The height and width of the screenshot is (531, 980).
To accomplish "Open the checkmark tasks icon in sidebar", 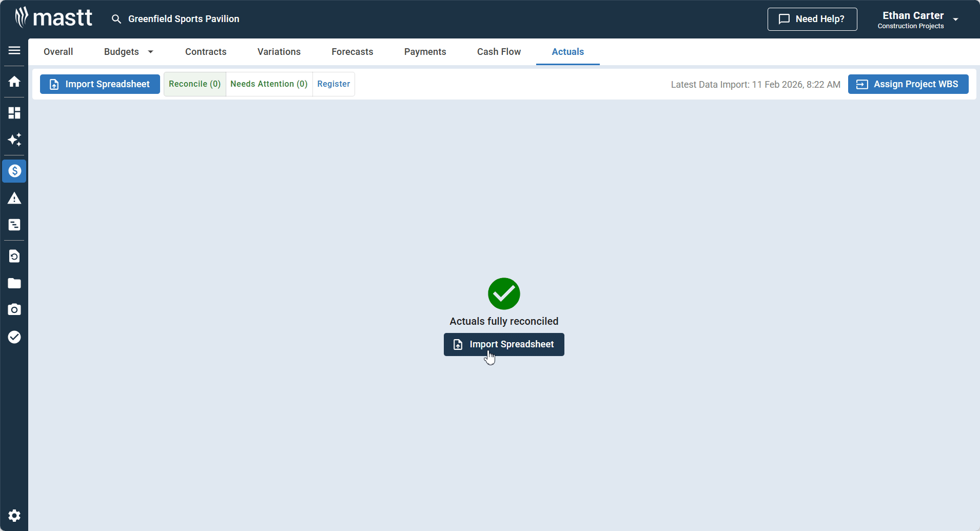I will click(x=14, y=337).
